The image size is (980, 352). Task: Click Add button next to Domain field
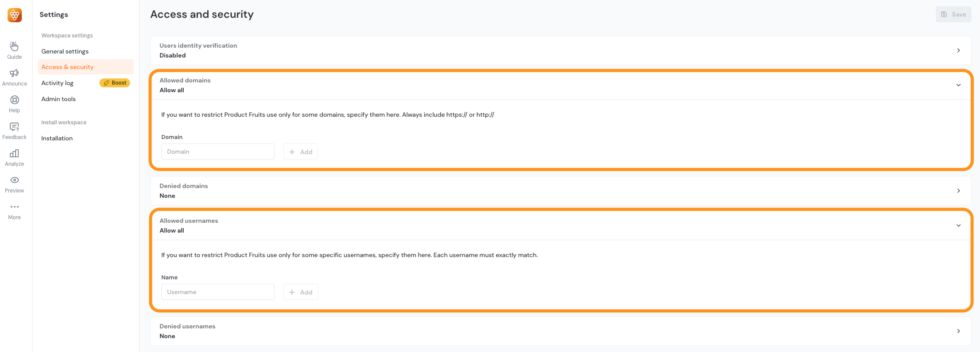click(x=301, y=152)
